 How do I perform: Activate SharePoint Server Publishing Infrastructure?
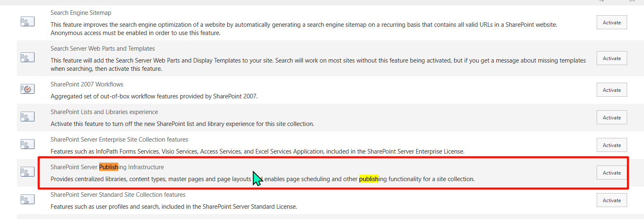[611, 172]
